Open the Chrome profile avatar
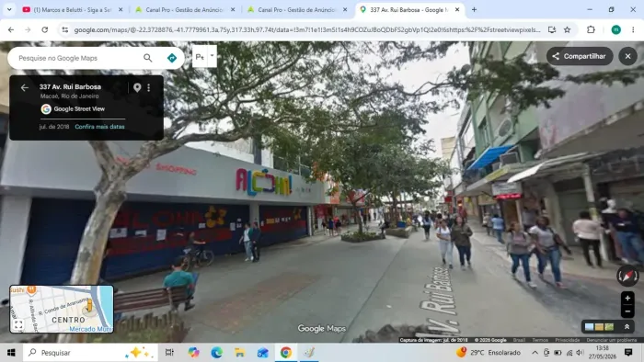 [x=615, y=29]
